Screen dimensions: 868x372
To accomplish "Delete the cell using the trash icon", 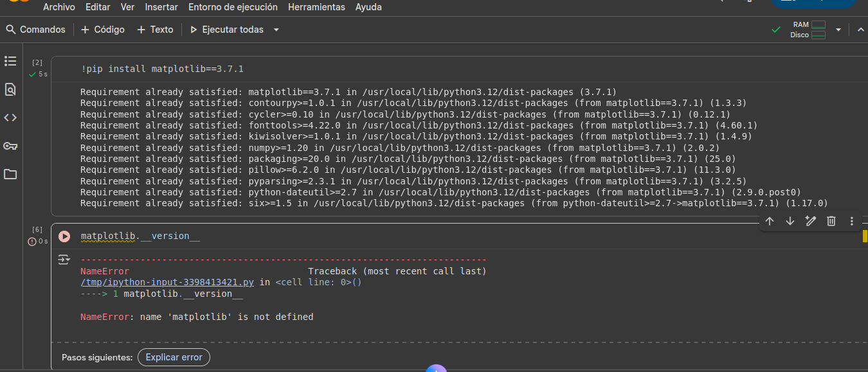I will (x=831, y=221).
